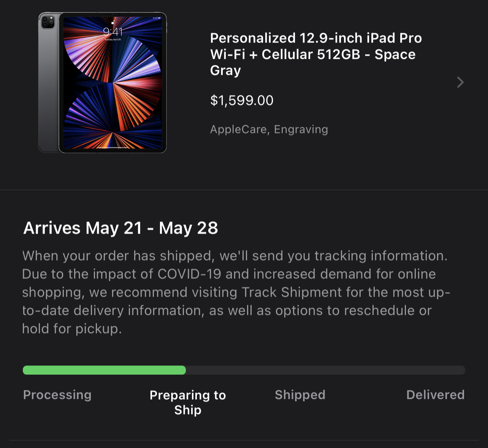The height and width of the screenshot is (448, 488).
Task: Click the 'When your order has shipped' sentence
Action: click(117, 256)
